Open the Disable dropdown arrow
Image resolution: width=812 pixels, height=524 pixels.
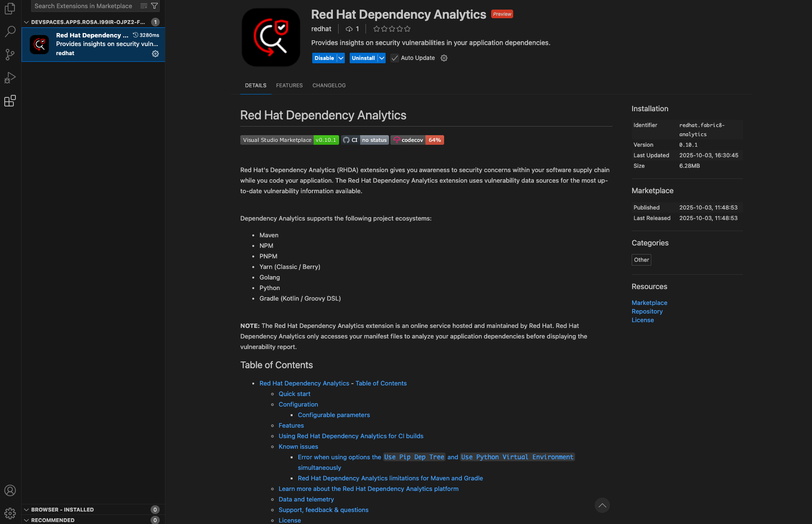[x=341, y=58]
